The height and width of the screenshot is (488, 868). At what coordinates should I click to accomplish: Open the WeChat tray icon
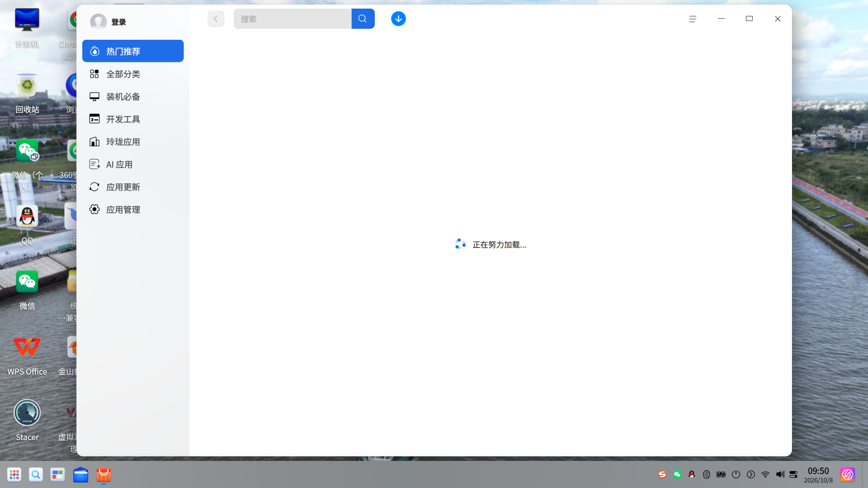(677, 474)
